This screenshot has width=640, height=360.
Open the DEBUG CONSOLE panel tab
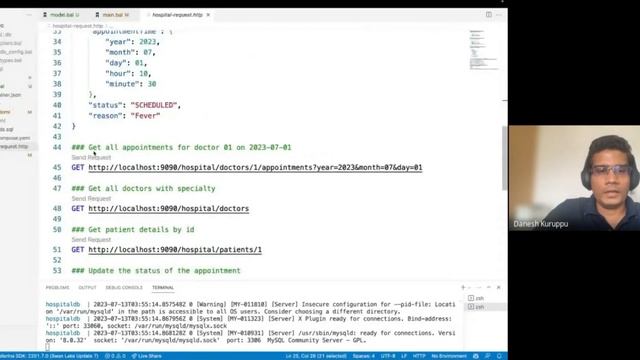124,287
